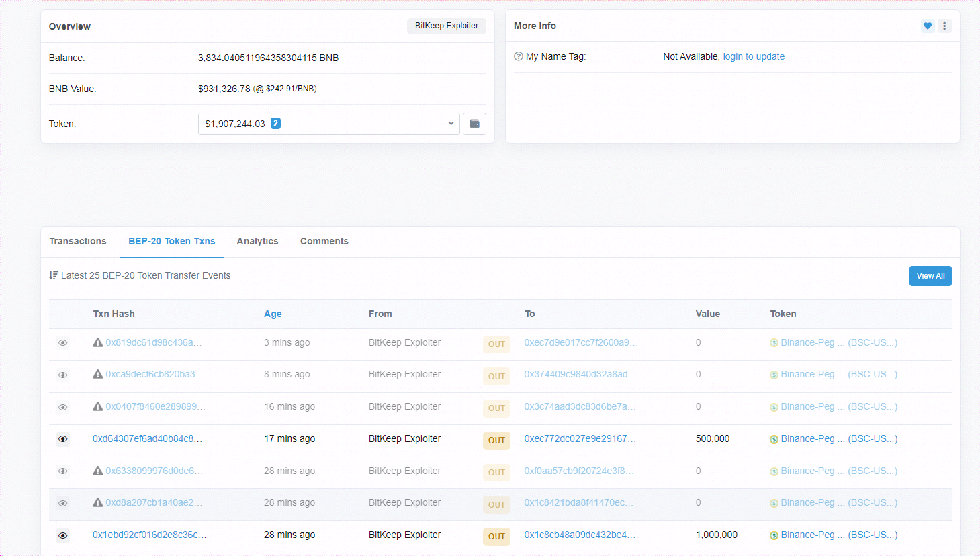980x556 pixels.
Task: Select the value 1,000,000 in the table
Action: 717,535
